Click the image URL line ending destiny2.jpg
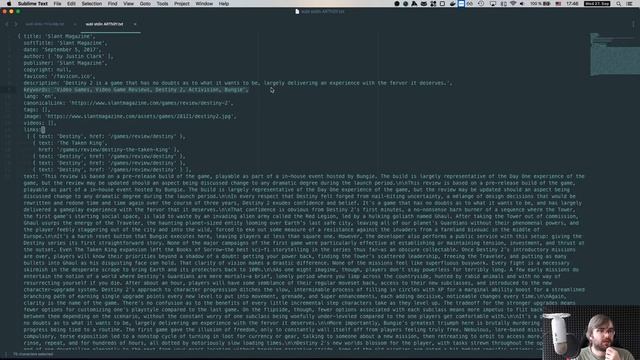 pyautogui.click(x=130, y=116)
